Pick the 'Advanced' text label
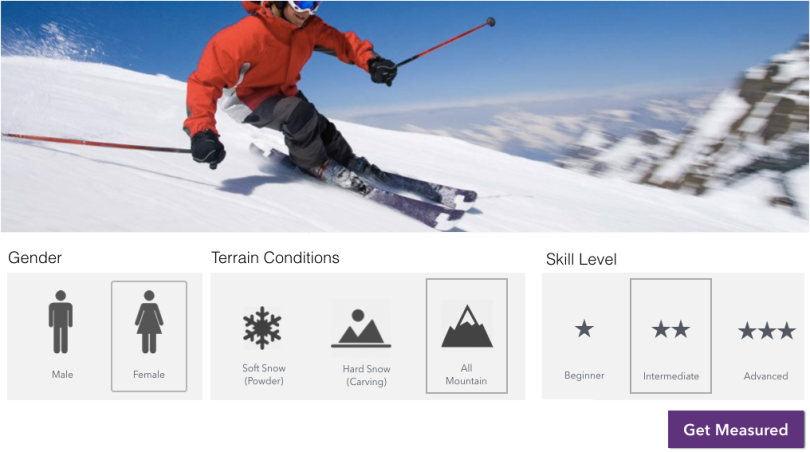The height and width of the screenshot is (452, 810). pos(766,376)
